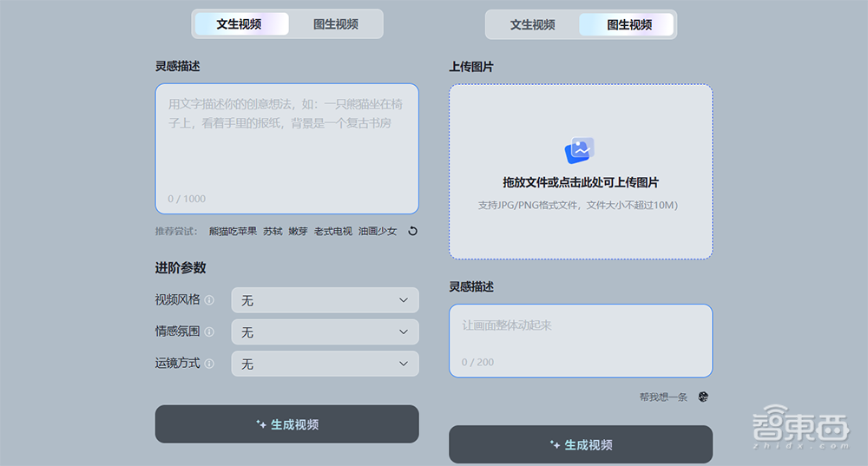Select the active 文生视频 tab in left panel
The width and height of the screenshot is (868, 466).
(240, 24)
